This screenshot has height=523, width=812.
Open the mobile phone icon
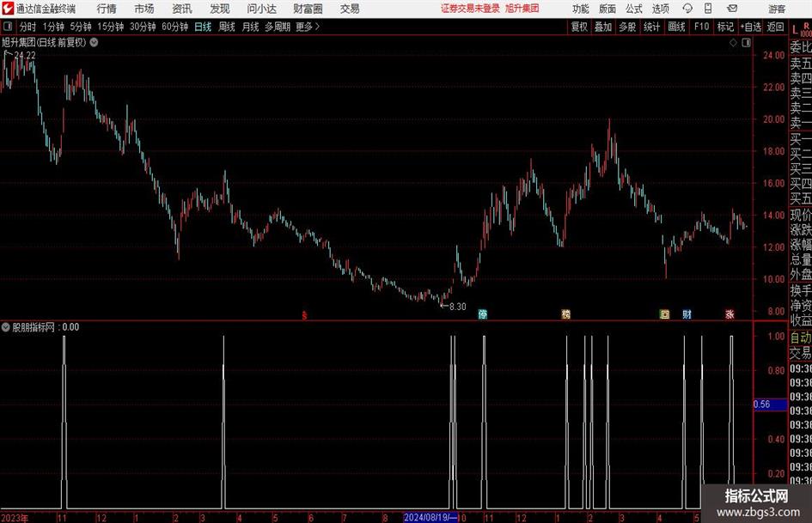[x=708, y=9]
